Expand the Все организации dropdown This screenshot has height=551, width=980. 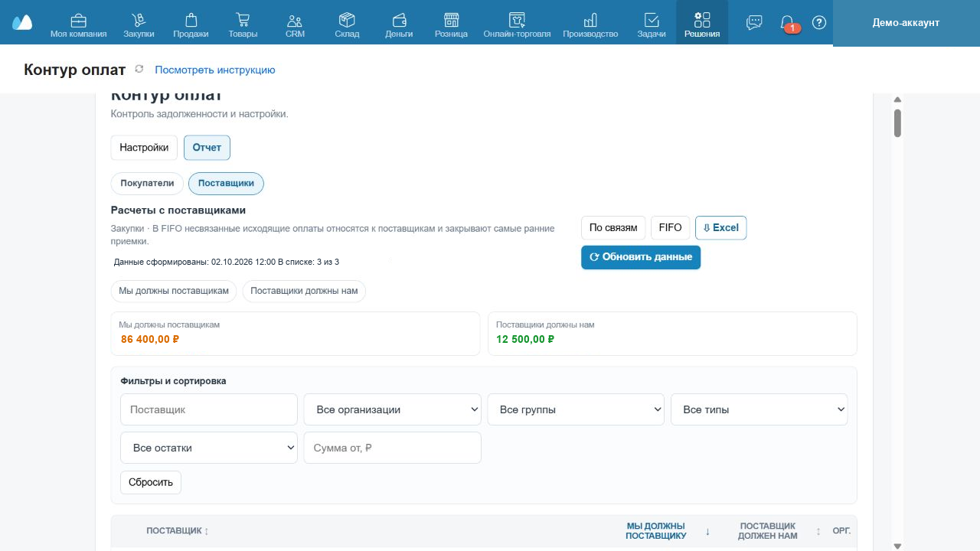tap(392, 409)
